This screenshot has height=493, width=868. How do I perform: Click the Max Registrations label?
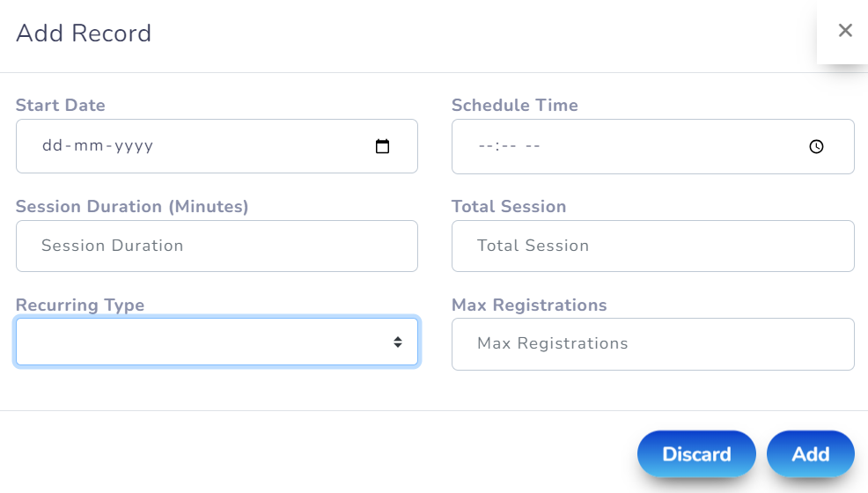(x=529, y=305)
